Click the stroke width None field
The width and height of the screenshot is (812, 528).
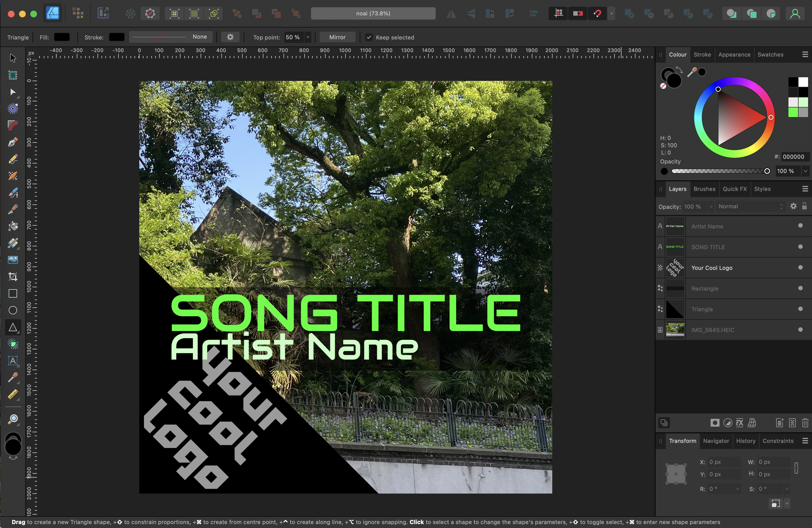pos(171,37)
